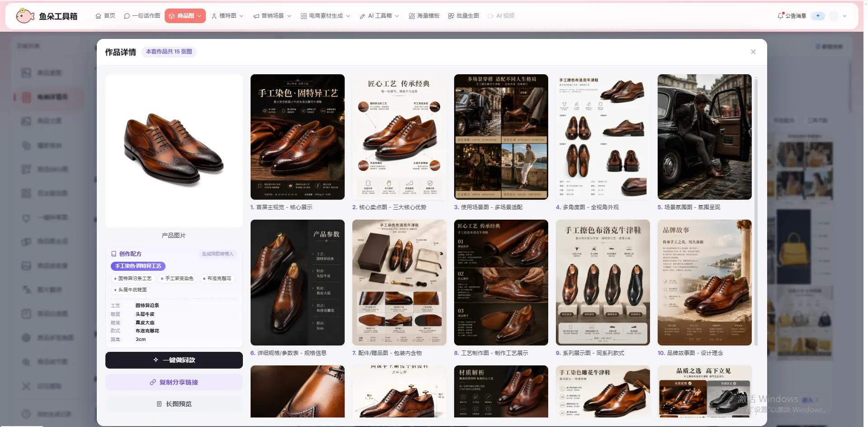868x427 pixels.
Task: Click the pen icon beside AI 工具箱
Action: pyautogui.click(x=362, y=16)
